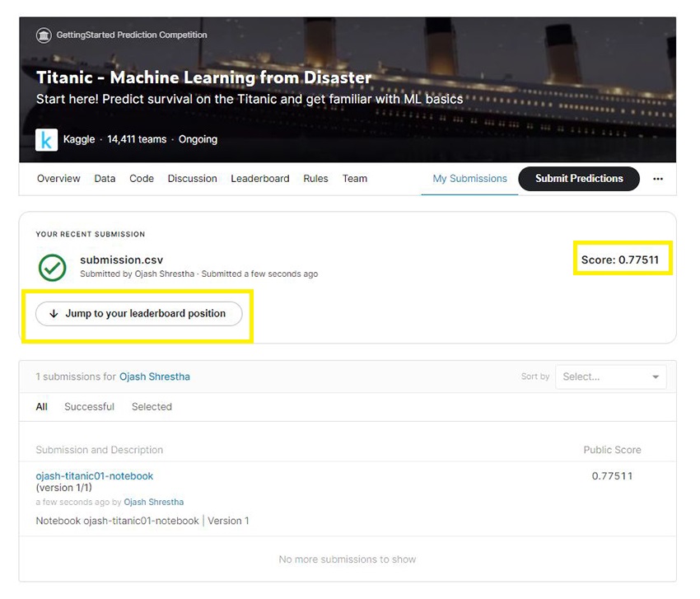Viewport: 700px width, 599px height.
Task: Open the Sort by Select dropdown
Action: [611, 377]
